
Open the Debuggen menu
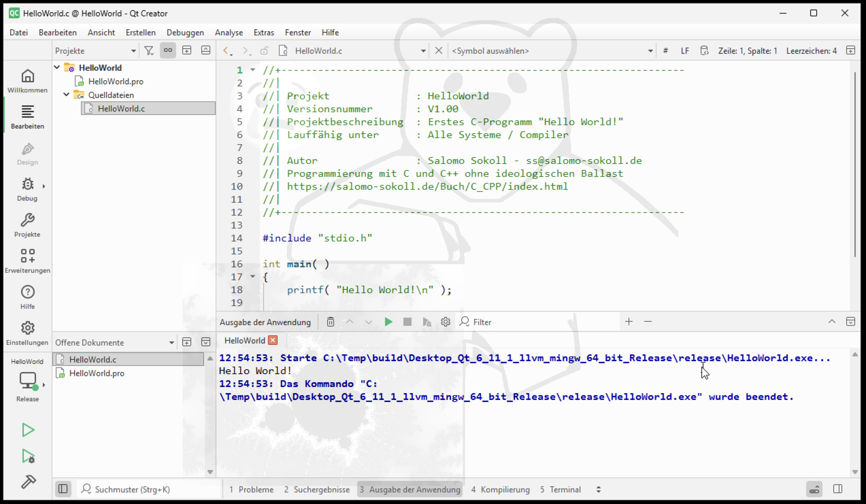pyautogui.click(x=185, y=32)
